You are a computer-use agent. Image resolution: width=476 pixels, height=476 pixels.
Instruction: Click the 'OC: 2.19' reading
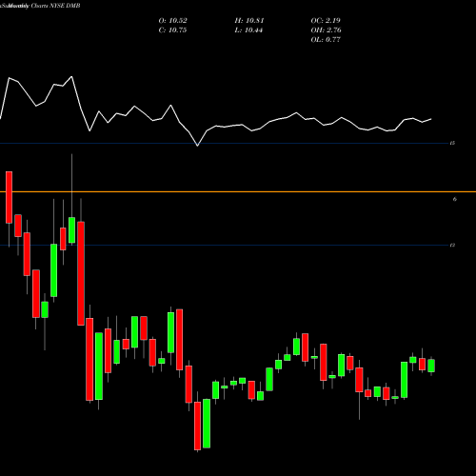click(x=326, y=21)
